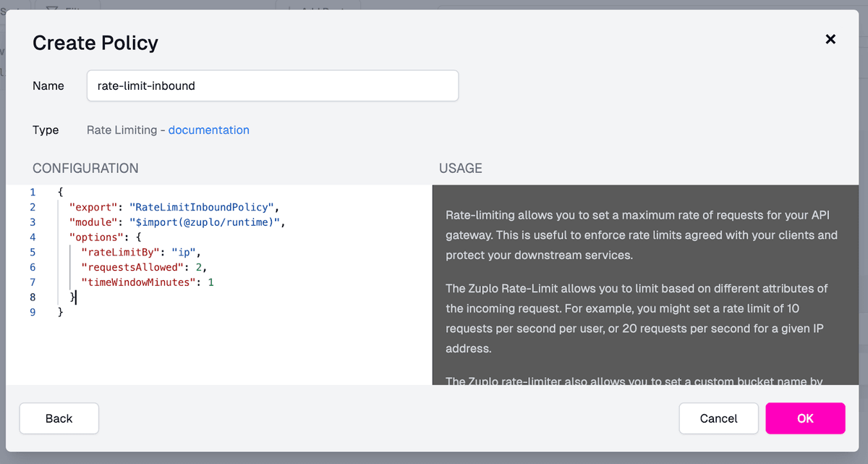Click the Rate Limiting type label

120,130
